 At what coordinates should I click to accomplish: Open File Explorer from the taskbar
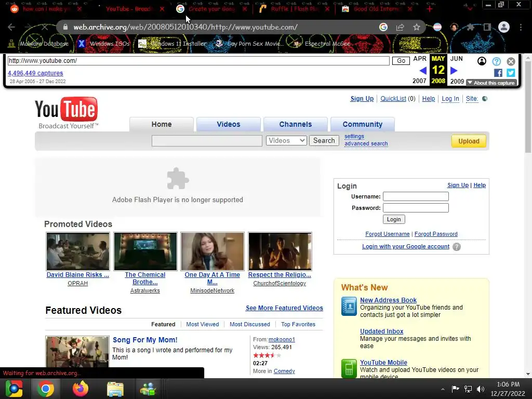click(x=115, y=389)
